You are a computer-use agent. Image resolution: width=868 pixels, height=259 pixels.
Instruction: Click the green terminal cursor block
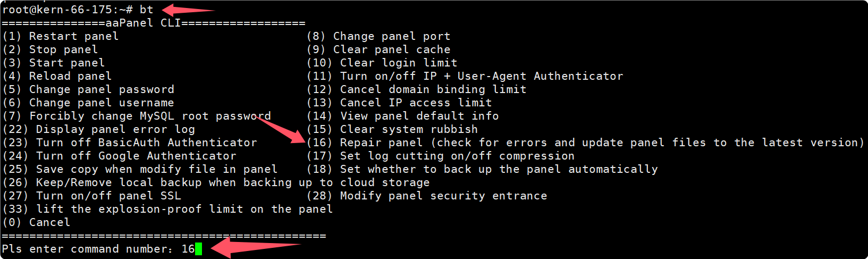click(x=199, y=249)
